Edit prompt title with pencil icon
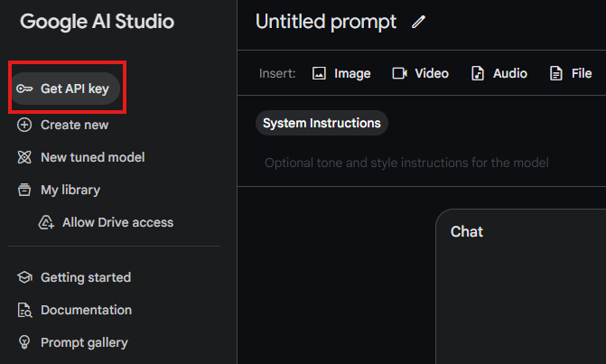 [418, 22]
